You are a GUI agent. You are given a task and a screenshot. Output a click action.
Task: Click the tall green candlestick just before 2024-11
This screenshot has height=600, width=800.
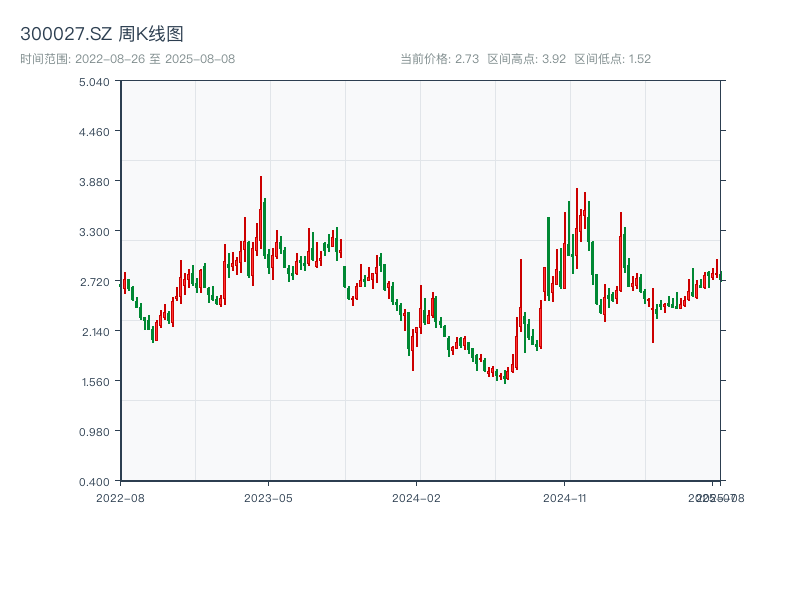(548, 258)
